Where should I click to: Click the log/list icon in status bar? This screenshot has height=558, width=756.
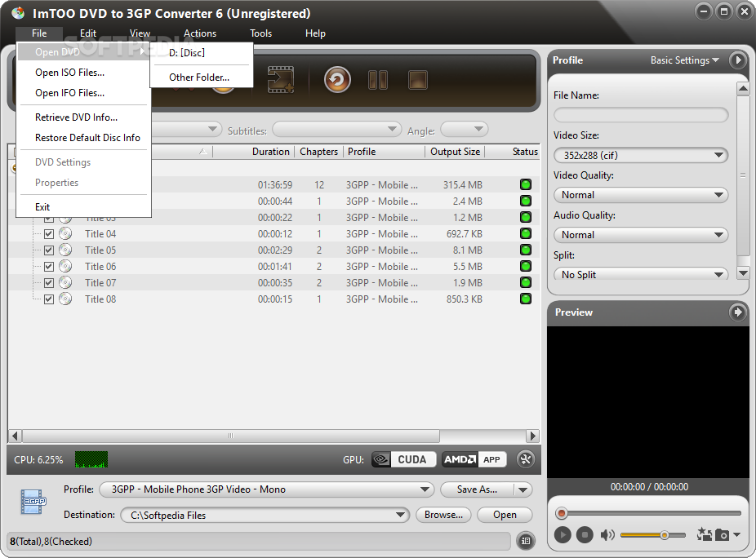pyautogui.click(x=526, y=541)
